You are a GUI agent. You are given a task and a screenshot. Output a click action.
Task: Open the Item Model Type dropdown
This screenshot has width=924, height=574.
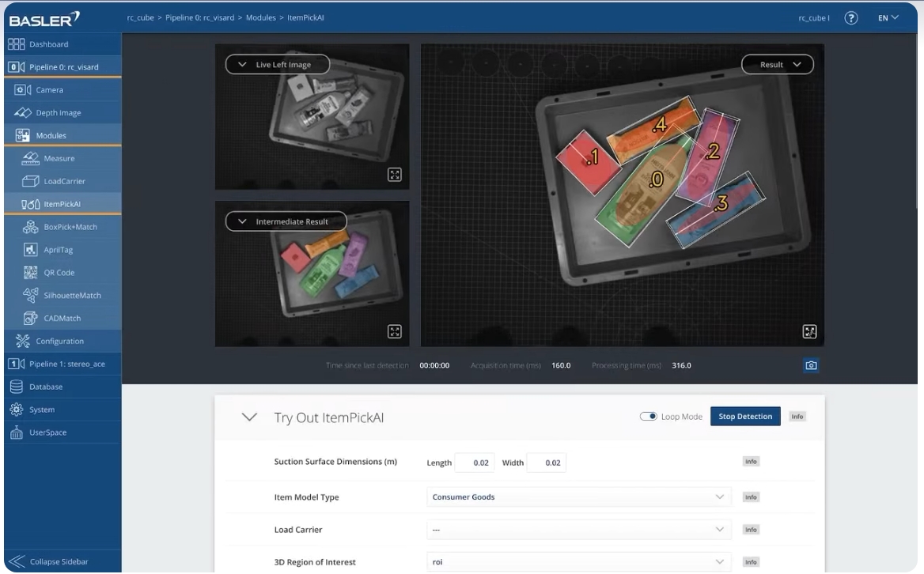coord(578,497)
